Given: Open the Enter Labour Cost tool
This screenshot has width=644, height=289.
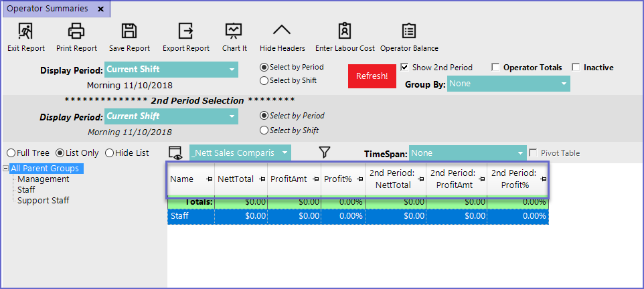Looking at the screenshot, I should (x=345, y=31).
